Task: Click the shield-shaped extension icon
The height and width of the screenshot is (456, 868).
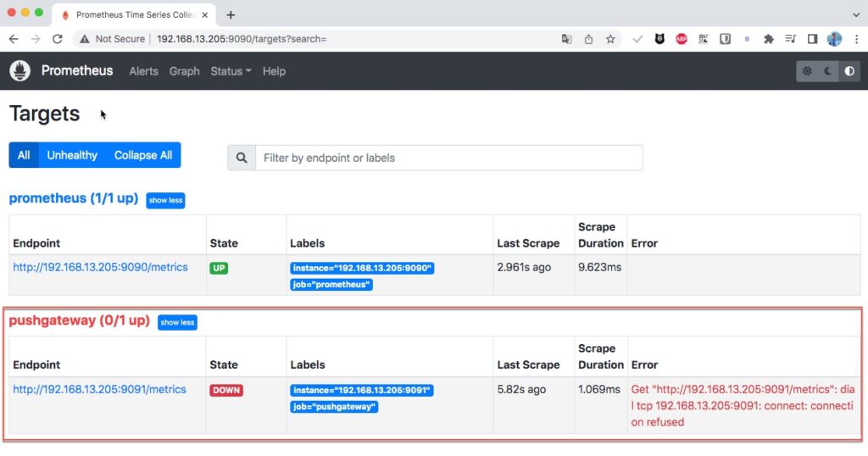Action: point(725,39)
